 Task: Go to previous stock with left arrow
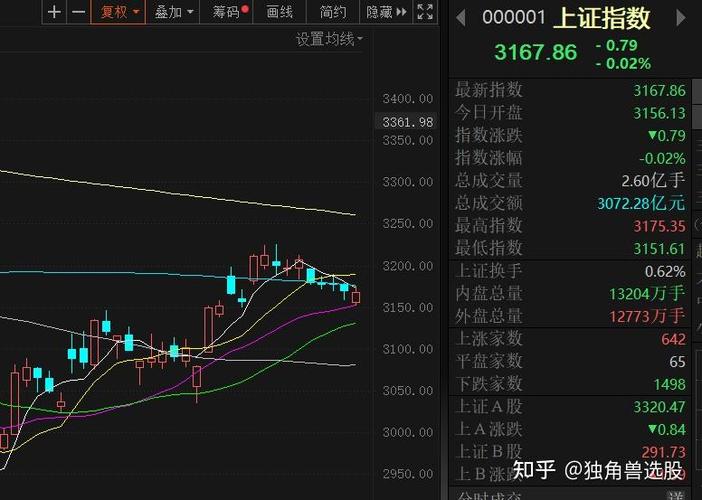click(x=461, y=18)
